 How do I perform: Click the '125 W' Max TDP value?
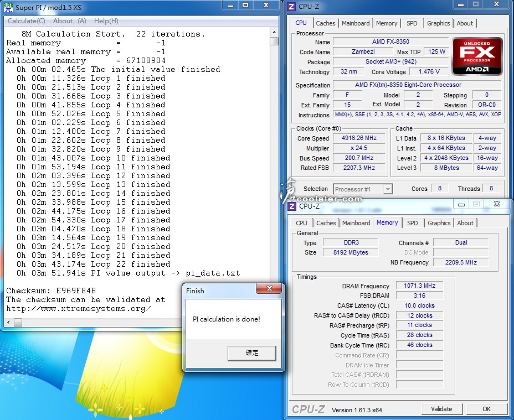click(436, 52)
